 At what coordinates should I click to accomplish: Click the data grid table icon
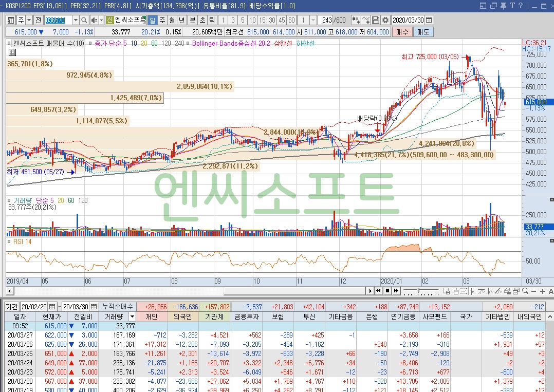pyautogui.click(x=12, y=52)
